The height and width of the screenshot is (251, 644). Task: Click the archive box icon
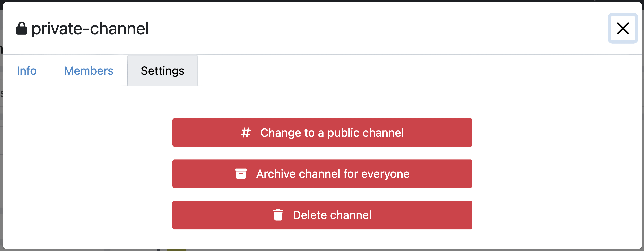tap(241, 174)
